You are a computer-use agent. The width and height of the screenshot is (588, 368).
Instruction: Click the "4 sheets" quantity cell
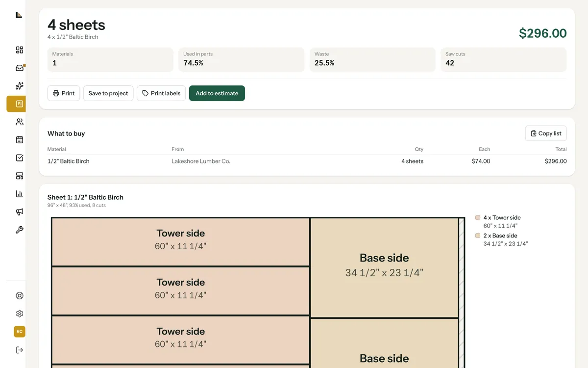point(412,161)
